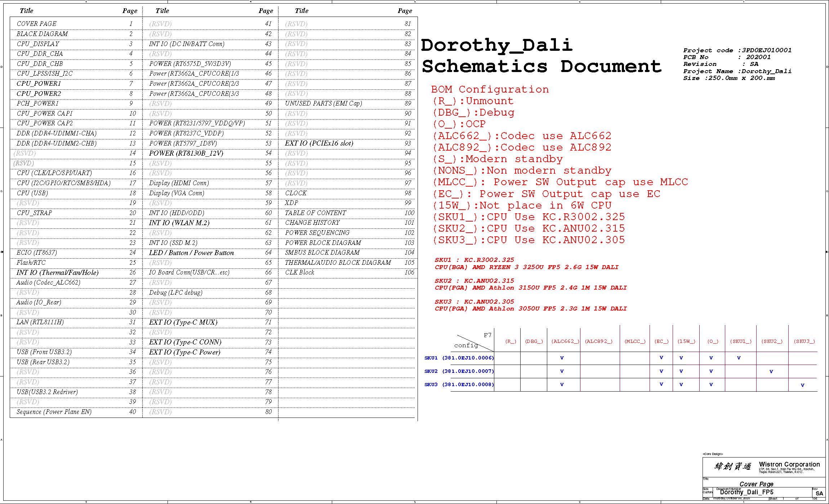Select Display (VGA Conn) row
Screen dimensions: 829x504
point(177,193)
